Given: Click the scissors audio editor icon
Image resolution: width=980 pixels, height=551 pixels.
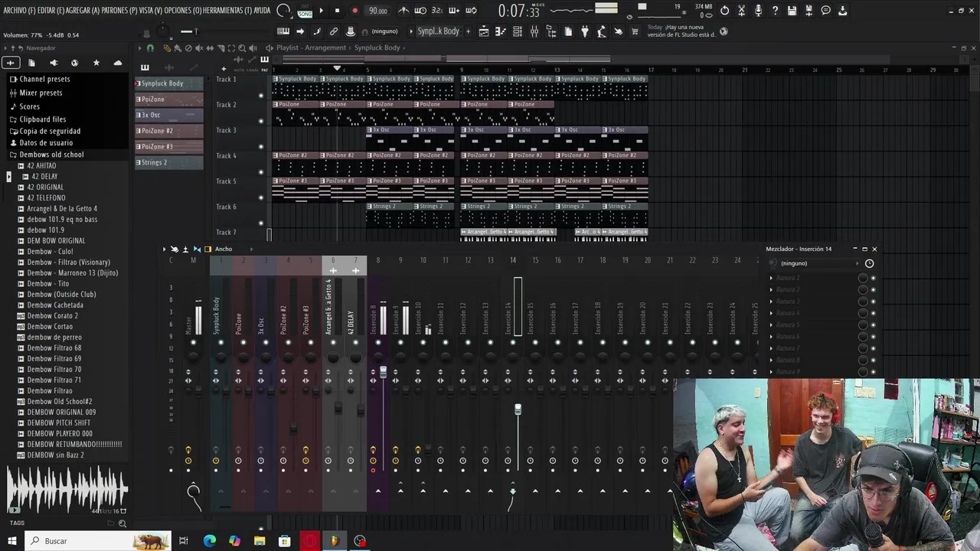Looking at the screenshot, I should click(741, 11).
